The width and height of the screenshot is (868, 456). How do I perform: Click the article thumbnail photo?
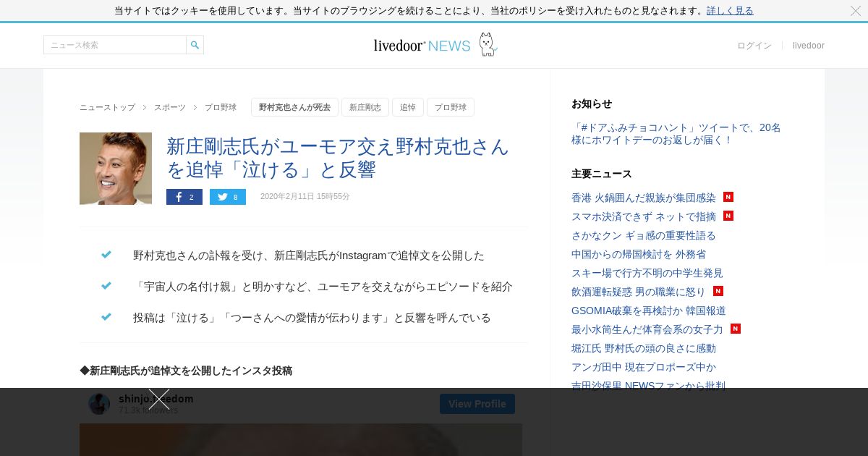click(116, 169)
